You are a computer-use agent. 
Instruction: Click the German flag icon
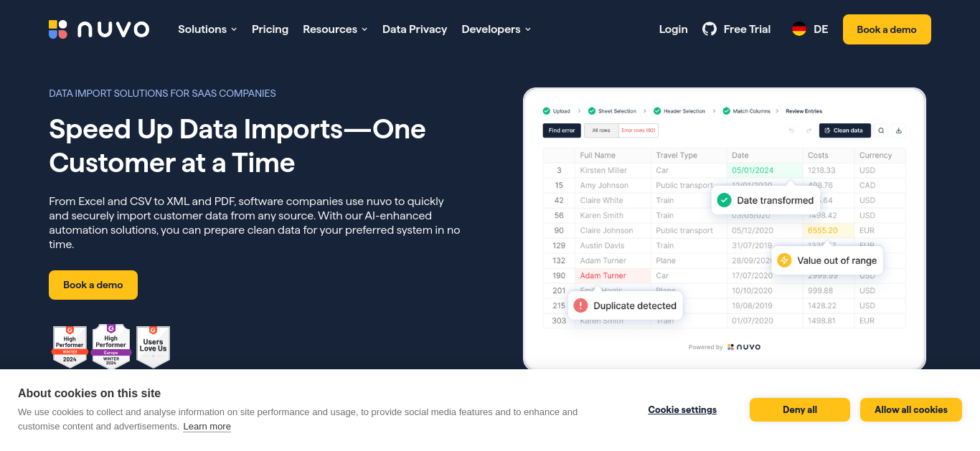(799, 29)
